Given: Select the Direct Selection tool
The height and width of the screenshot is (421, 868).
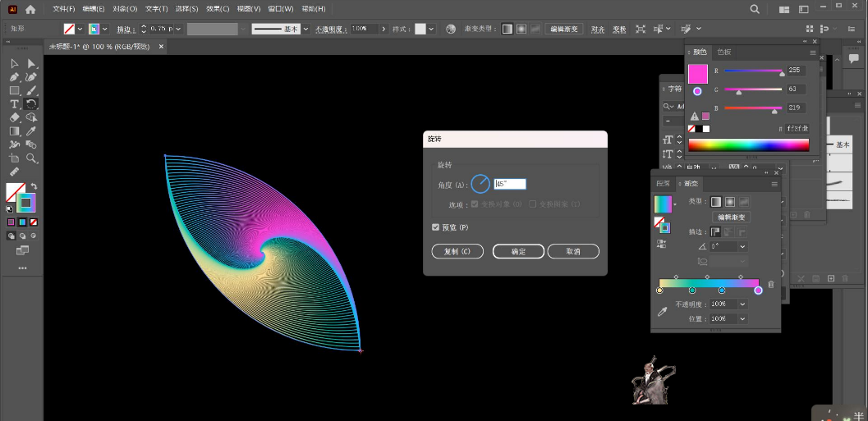Looking at the screenshot, I should [31, 63].
